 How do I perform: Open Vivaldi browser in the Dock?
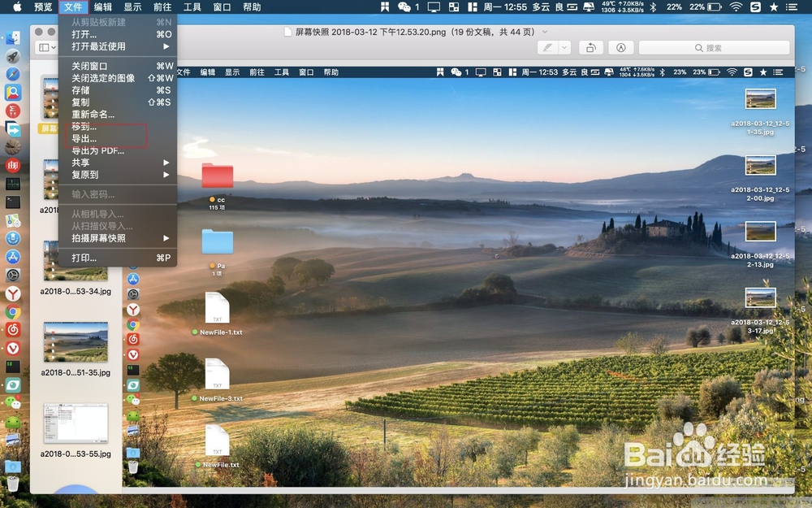[13, 348]
